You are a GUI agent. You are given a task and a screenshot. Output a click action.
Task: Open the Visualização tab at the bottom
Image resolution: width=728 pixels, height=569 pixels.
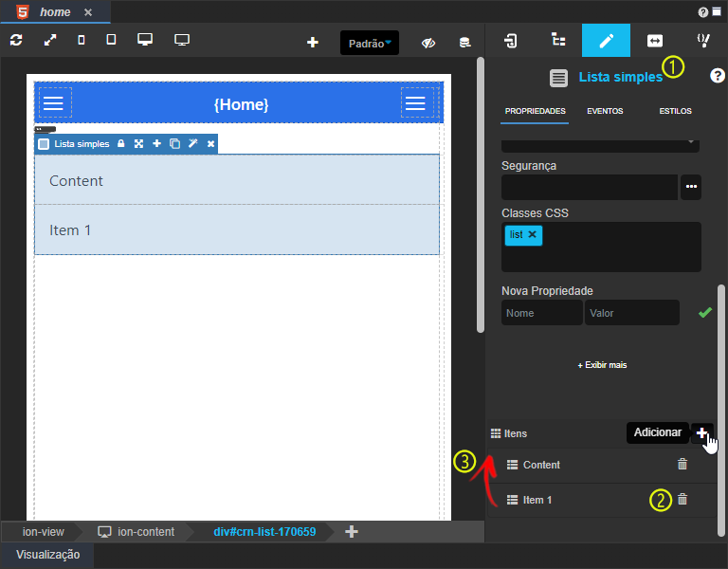pyautogui.click(x=47, y=555)
